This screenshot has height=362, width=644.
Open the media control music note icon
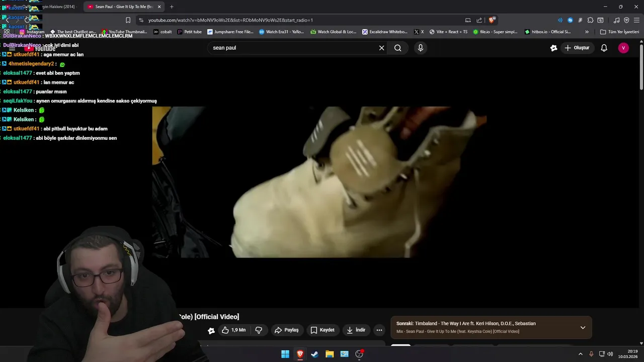click(617, 20)
